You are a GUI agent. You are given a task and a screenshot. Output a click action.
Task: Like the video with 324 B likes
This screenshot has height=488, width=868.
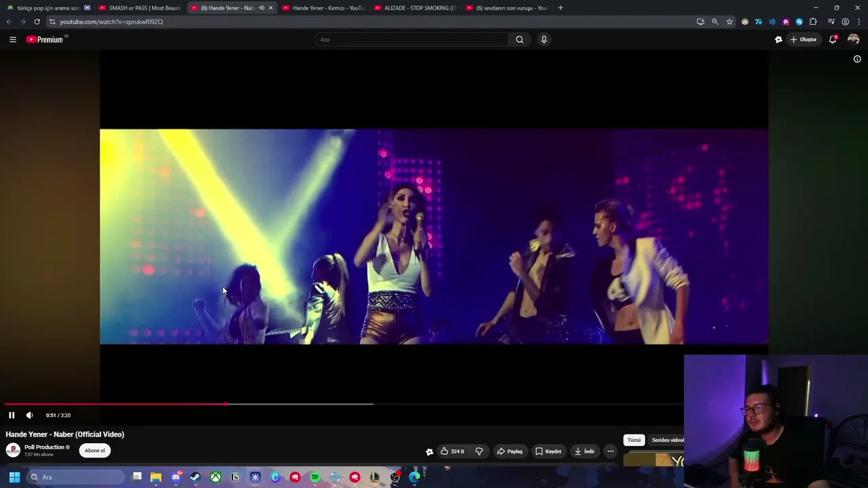click(452, 451)
